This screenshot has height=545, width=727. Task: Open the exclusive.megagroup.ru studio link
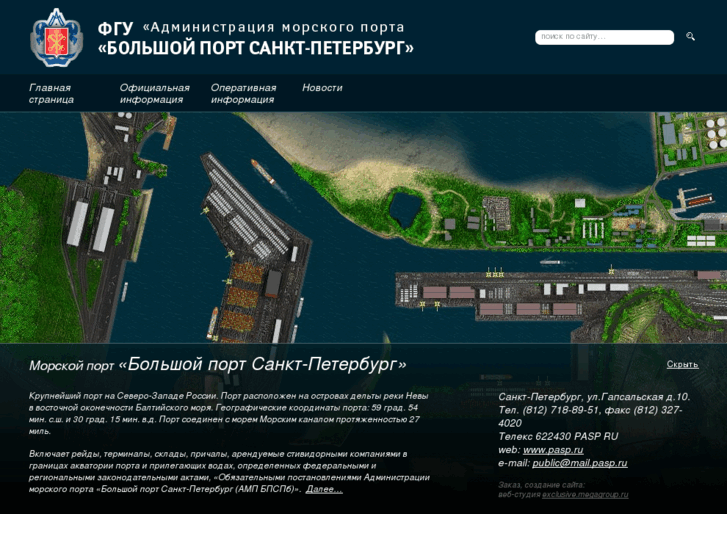585,494
